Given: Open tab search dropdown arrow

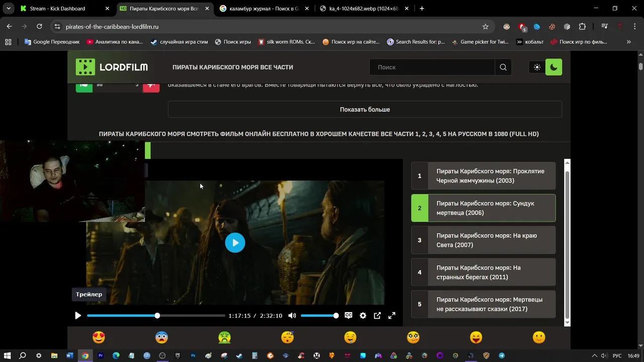Looking at the screenshot, I should pyautogui.click(x=9, y=9).
